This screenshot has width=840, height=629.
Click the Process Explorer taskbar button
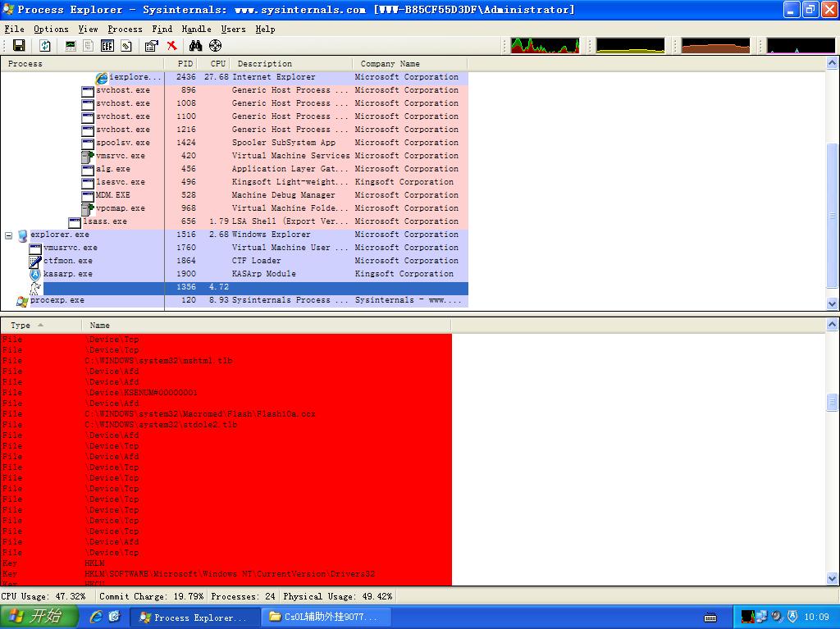click(x=195, y=618)
